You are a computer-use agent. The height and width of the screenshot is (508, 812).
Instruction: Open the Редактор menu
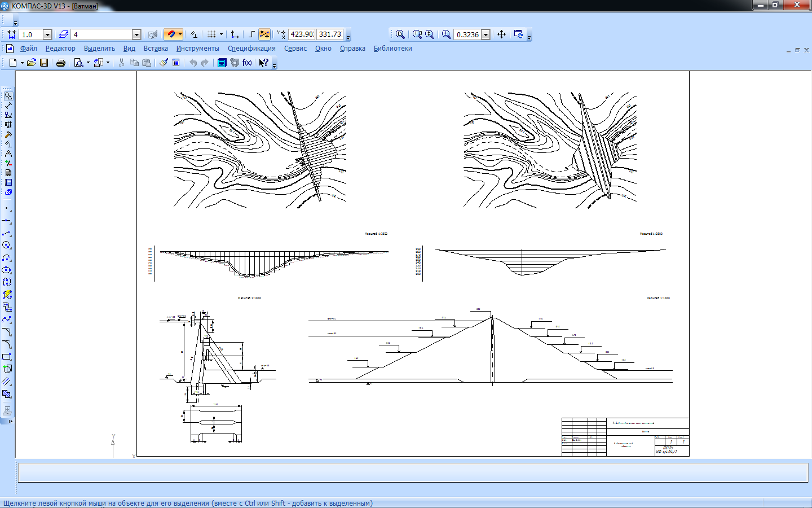click(x=60, y=49)
